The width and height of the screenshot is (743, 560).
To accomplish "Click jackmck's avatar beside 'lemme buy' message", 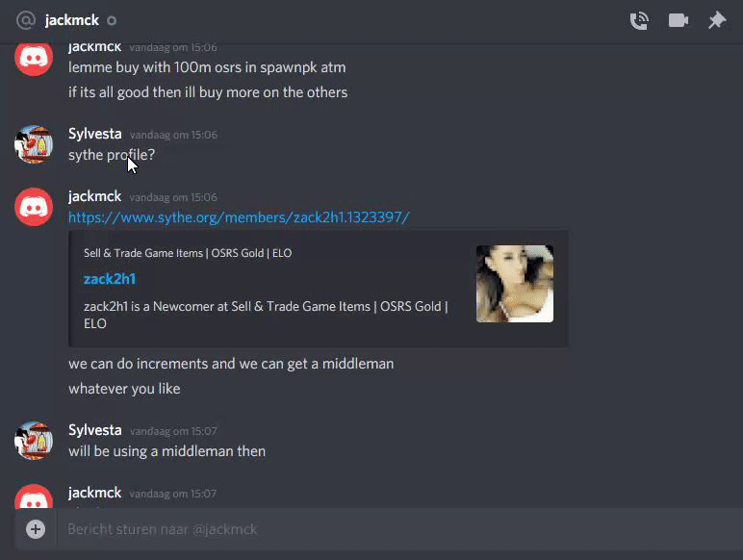I will (34, 58).
